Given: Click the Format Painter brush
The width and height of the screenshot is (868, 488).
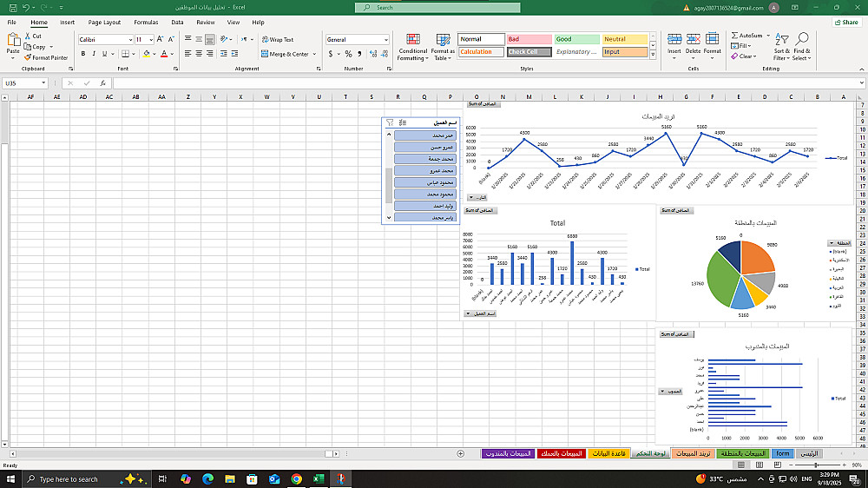Looking at the screenshot, I should [27, 57].
